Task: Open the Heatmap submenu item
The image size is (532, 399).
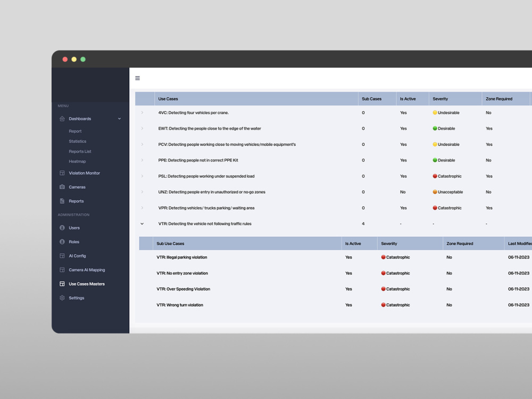Action: point(77,162)
